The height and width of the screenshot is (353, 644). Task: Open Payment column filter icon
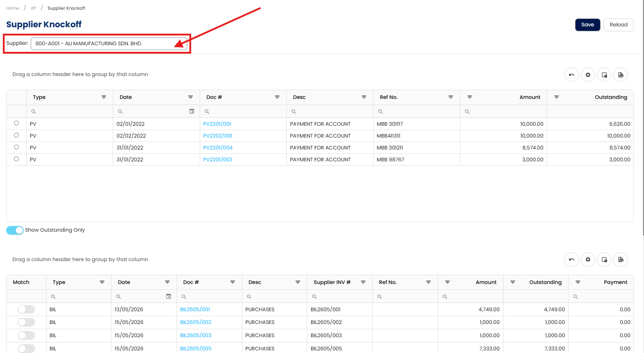(x=578, y=282)
